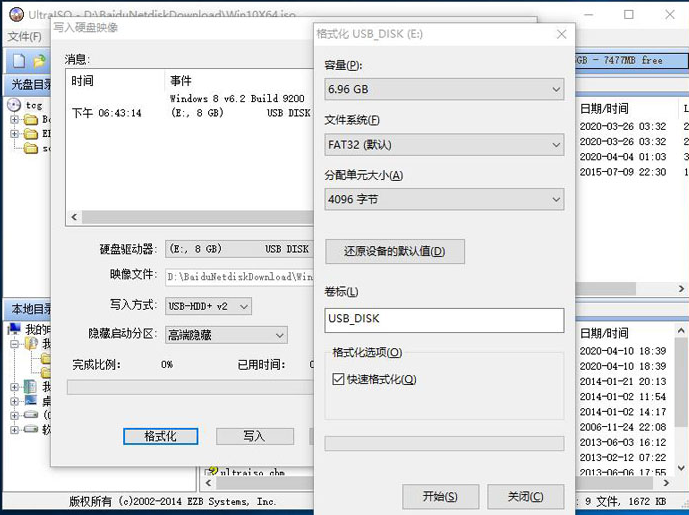
Task: Open the hidden boot partition dropdown
Action: point(226,336)
